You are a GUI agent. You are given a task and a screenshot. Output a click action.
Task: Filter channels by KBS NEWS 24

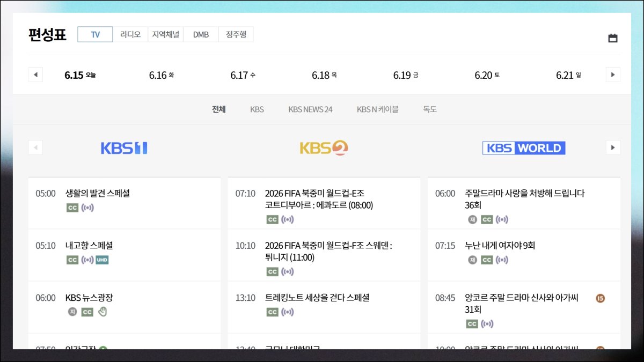(310, 109)
